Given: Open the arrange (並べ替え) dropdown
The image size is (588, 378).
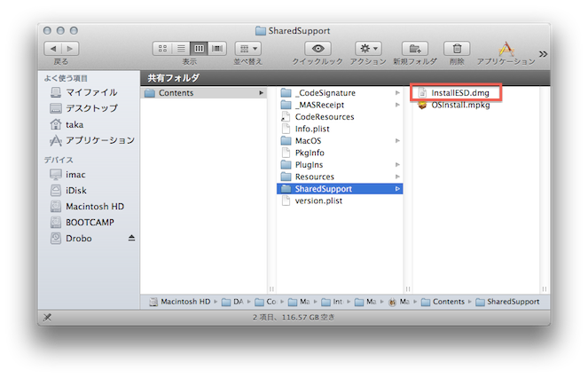Looking at the screenshot, I should 247,49.
